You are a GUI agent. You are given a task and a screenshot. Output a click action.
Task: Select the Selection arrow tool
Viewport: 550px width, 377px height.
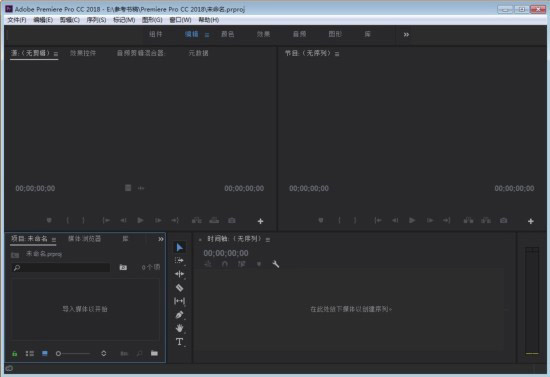179,248
